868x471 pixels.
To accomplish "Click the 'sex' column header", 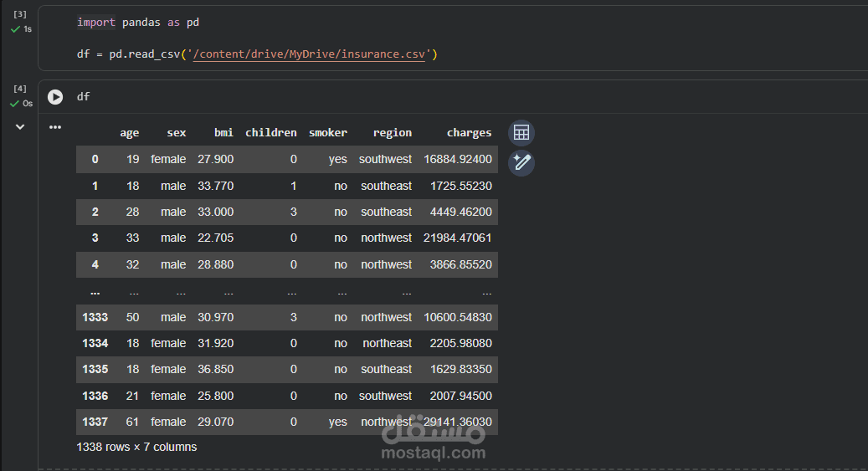I will pos(177,133).
